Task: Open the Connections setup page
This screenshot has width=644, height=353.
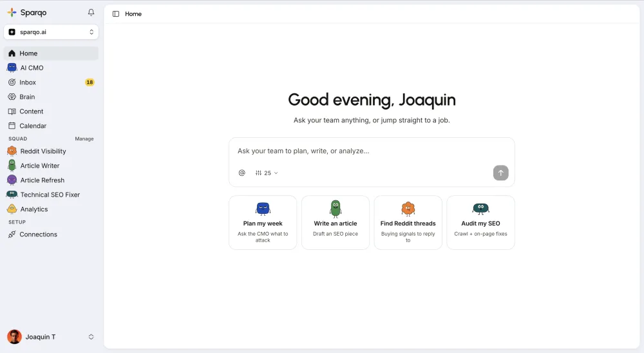Action: [51, 234]
